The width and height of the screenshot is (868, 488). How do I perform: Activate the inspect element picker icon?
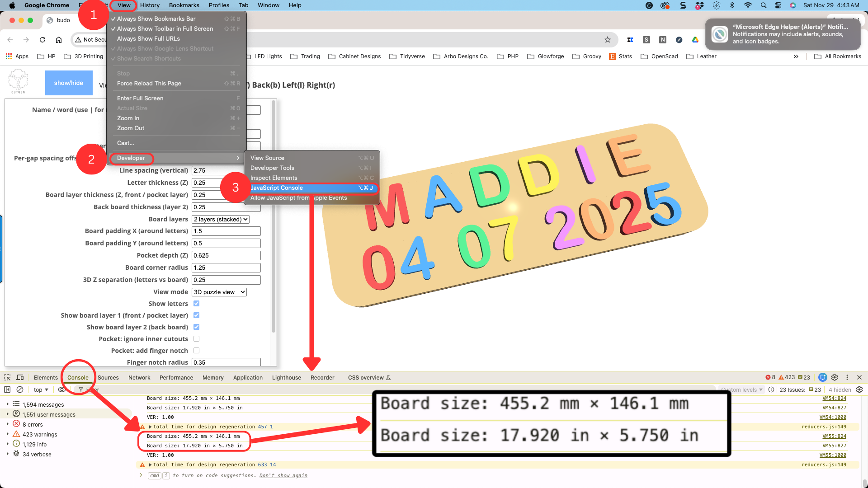click(7, 377)
